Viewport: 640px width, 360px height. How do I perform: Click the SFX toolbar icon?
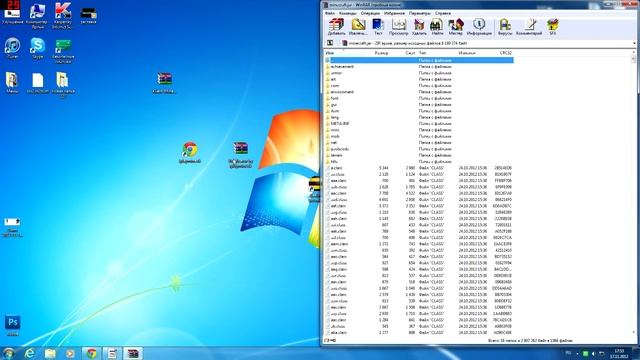[553, 27]
